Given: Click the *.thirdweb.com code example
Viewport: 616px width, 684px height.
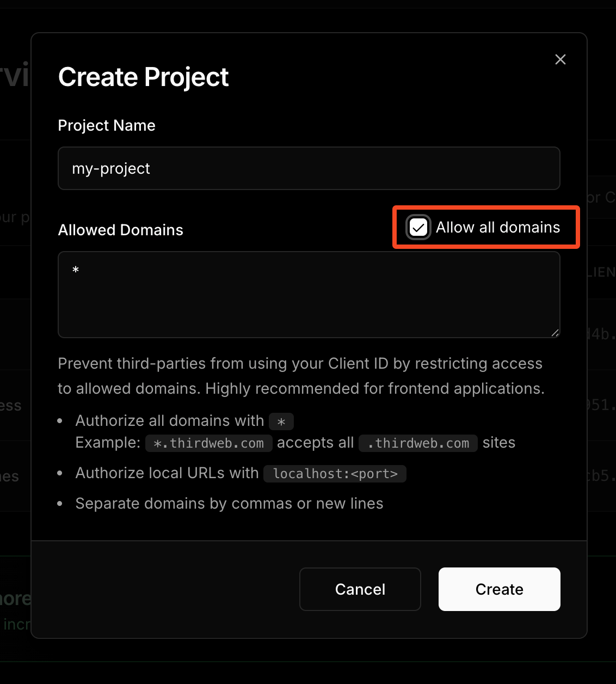Looking at the screenshot, I should [x=208, y=443].
